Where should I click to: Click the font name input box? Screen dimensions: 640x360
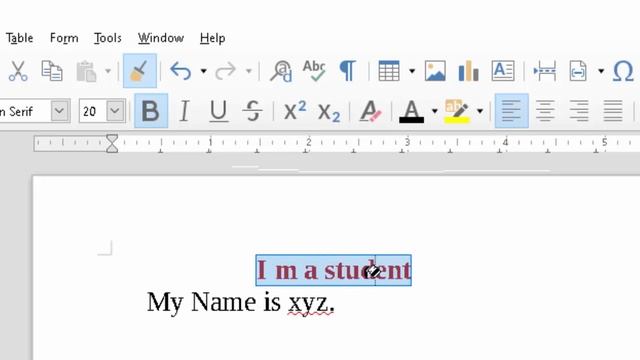(24, 111)
